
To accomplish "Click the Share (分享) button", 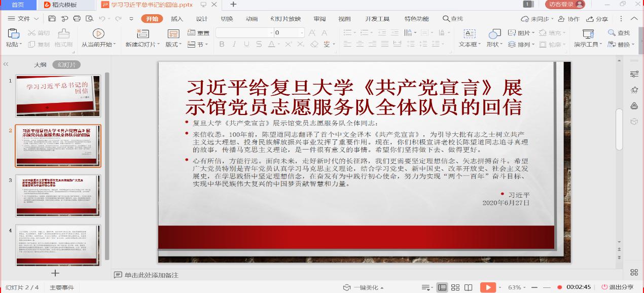I will click(x=597, y=19).
